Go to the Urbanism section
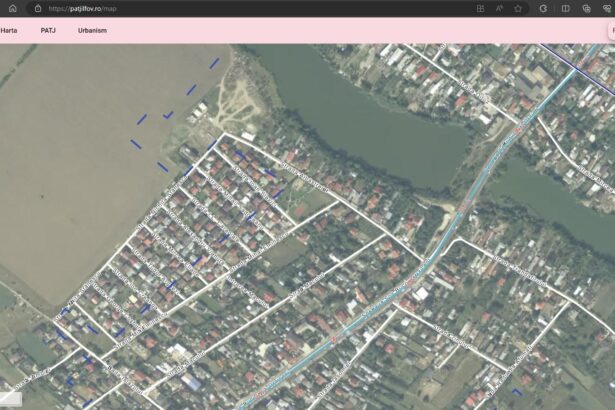Screen dimensions: 615x410 (92, 30)
